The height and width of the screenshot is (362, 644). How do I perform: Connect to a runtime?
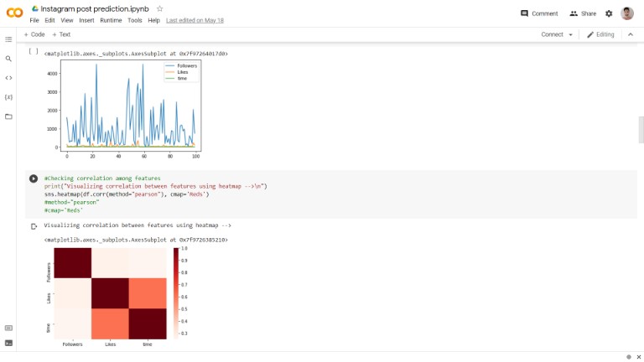552,34
